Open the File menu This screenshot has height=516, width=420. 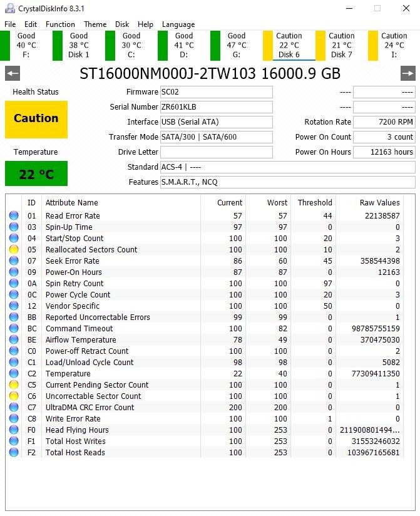point(10,24)
